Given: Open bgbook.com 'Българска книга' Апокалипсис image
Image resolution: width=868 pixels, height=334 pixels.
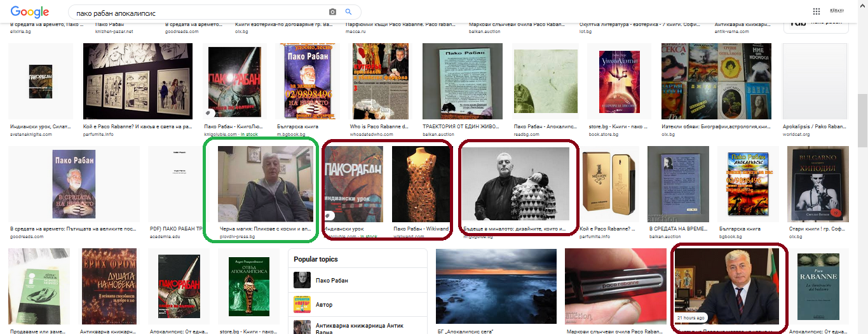Looking at the screenshot, I should (x=747, y=184).
